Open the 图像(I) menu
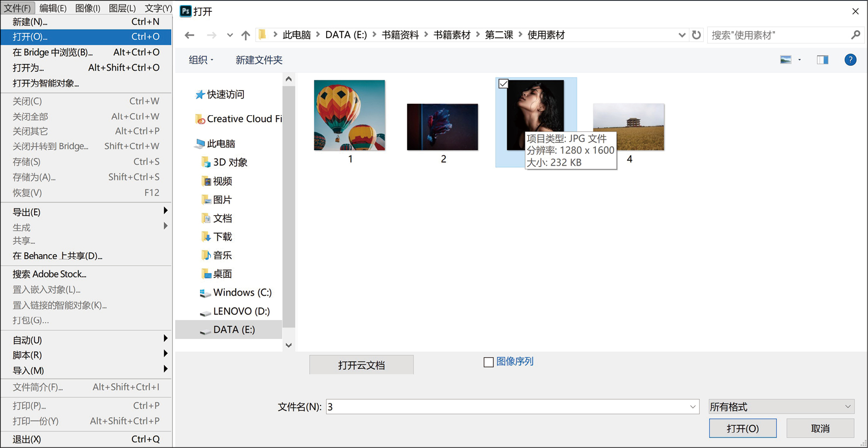This screenshot has height=448, width=868. [88, 8]
